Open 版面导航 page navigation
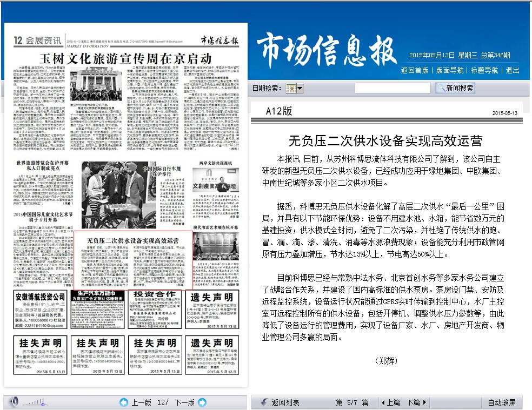 pyautogui.click(x=450, y=70)
